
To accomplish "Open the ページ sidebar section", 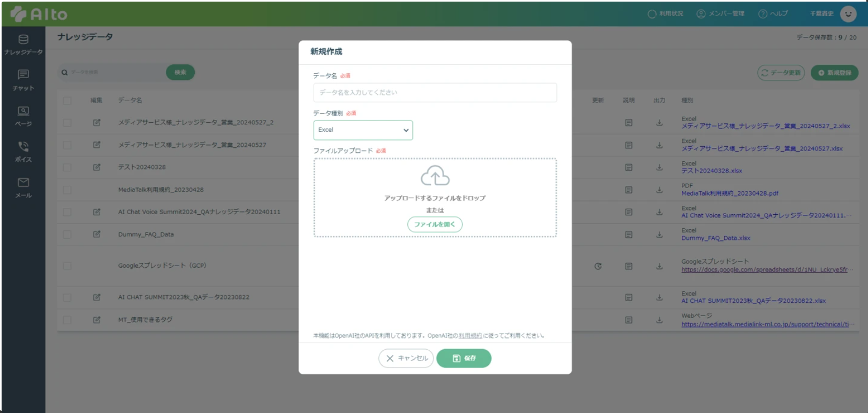I will (23, 116).
